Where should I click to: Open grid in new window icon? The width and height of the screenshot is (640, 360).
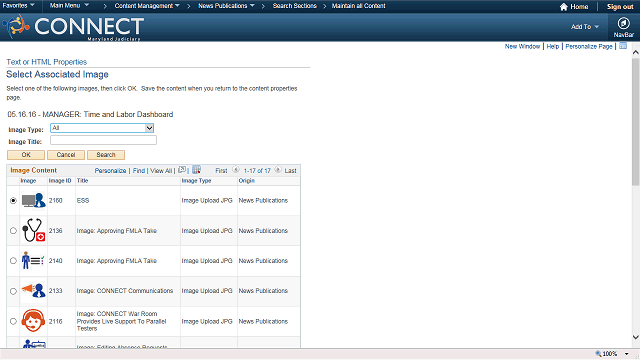click(x=182, y=170)
